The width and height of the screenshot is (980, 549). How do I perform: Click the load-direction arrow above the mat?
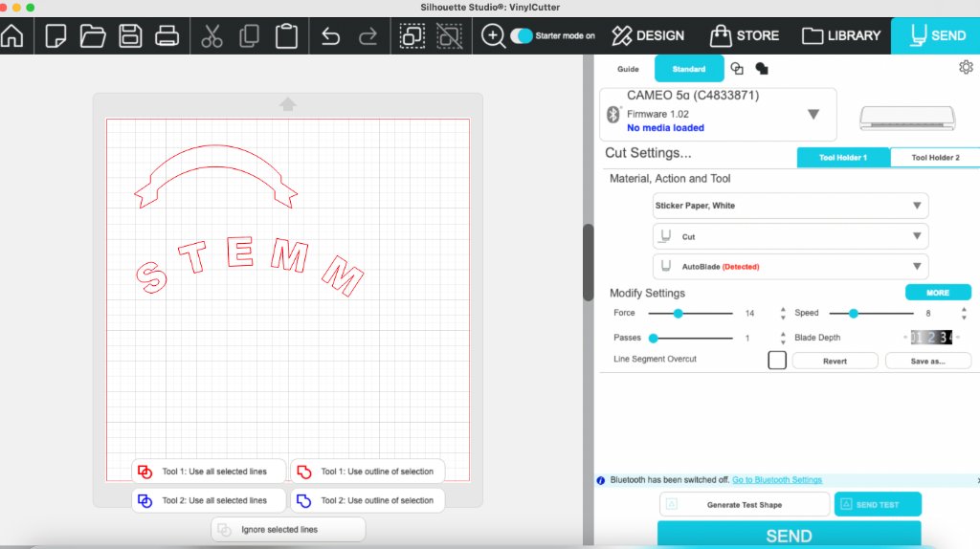tap(287, 104)
